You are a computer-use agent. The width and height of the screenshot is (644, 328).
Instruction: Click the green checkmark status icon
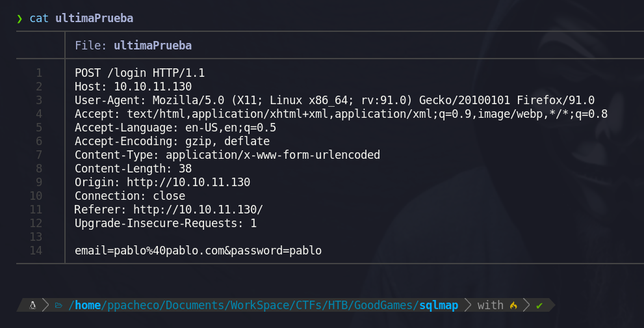coord(539,305)
